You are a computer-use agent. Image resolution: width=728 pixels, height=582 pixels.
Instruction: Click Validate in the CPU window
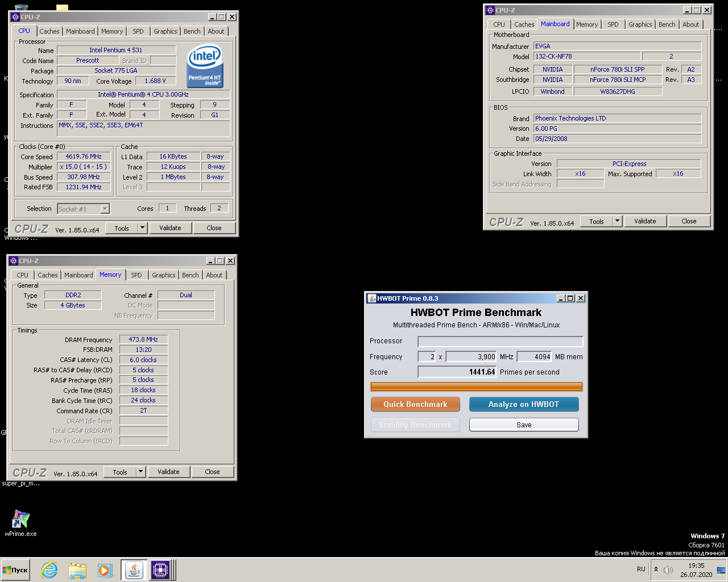[170, 228]
